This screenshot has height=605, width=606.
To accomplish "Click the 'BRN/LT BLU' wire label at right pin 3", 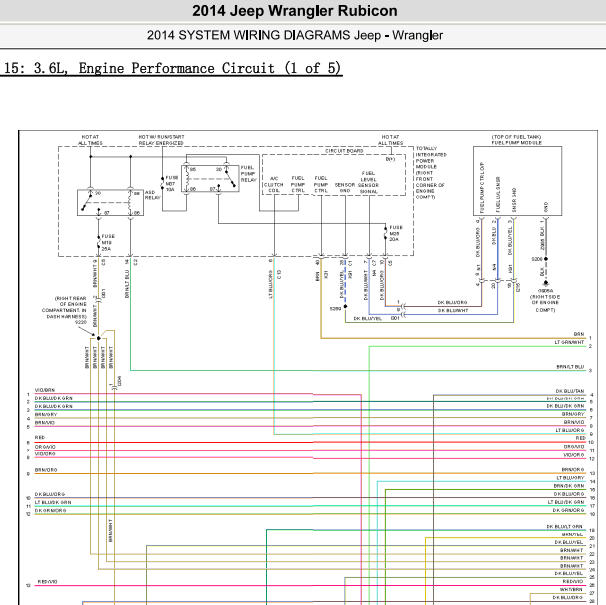I will [570, 366].
